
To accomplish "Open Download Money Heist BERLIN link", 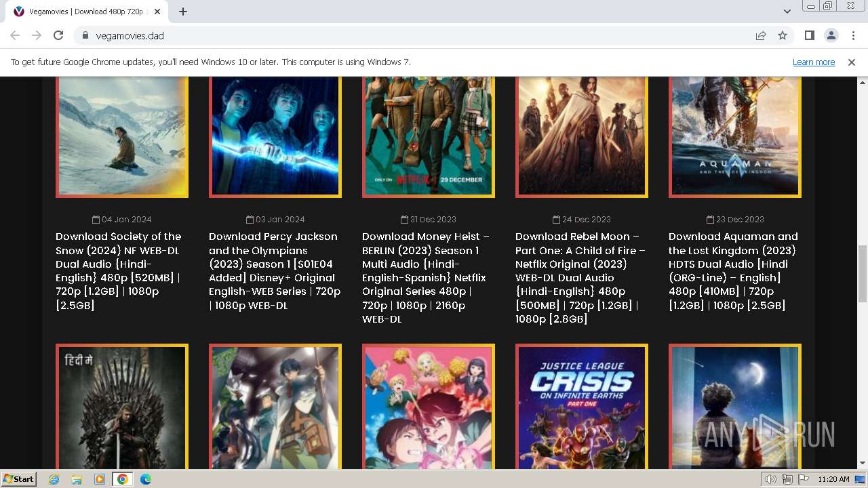I will (x=426, y=277).
